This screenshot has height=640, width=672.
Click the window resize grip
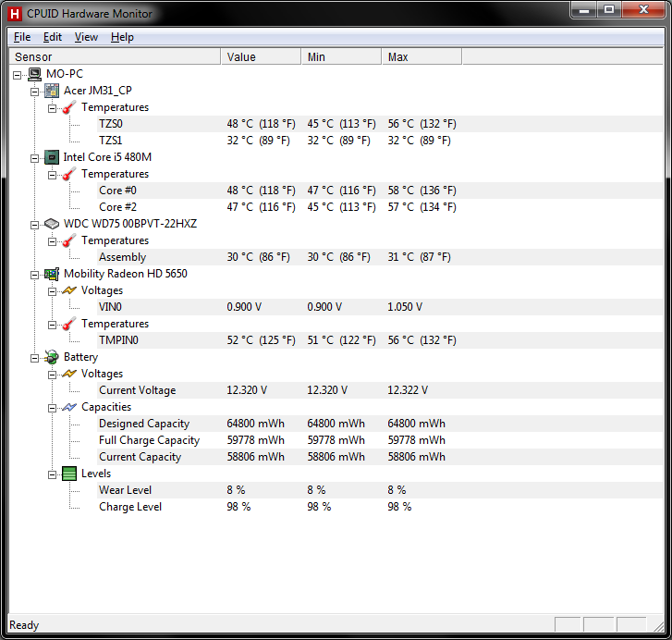pos(658,626)
